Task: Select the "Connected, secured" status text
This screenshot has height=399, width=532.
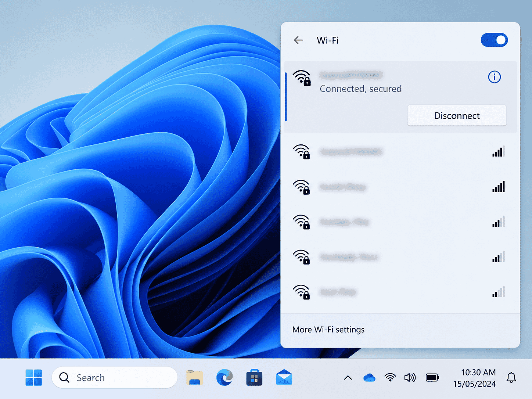Action: pos(360,89)
